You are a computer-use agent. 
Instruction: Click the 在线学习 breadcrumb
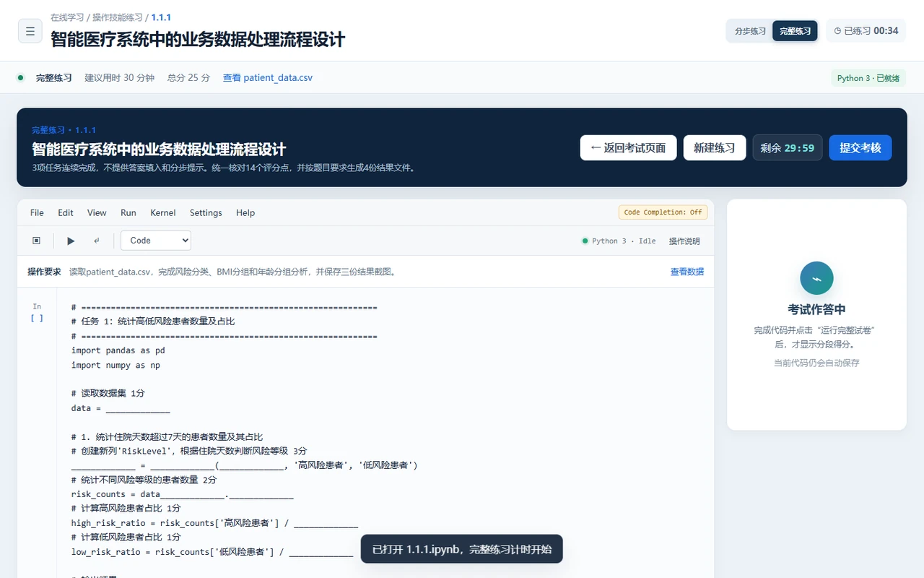(x=67, y=17)
